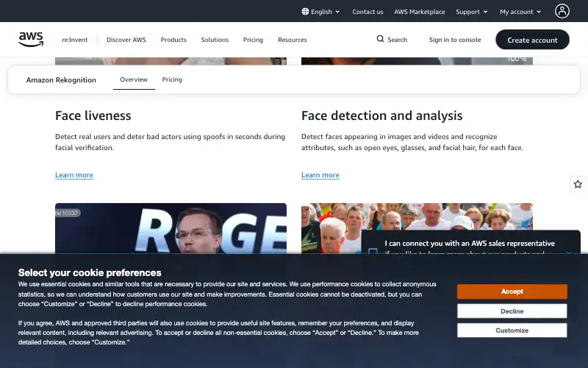
Task: Click the Face detection and analysis heading
Action: coord(381,116)
